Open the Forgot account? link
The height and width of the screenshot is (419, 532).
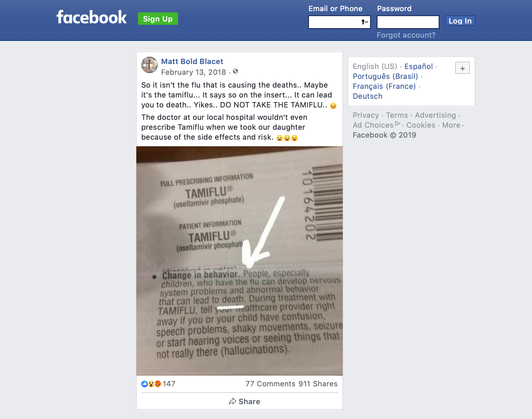406,35
